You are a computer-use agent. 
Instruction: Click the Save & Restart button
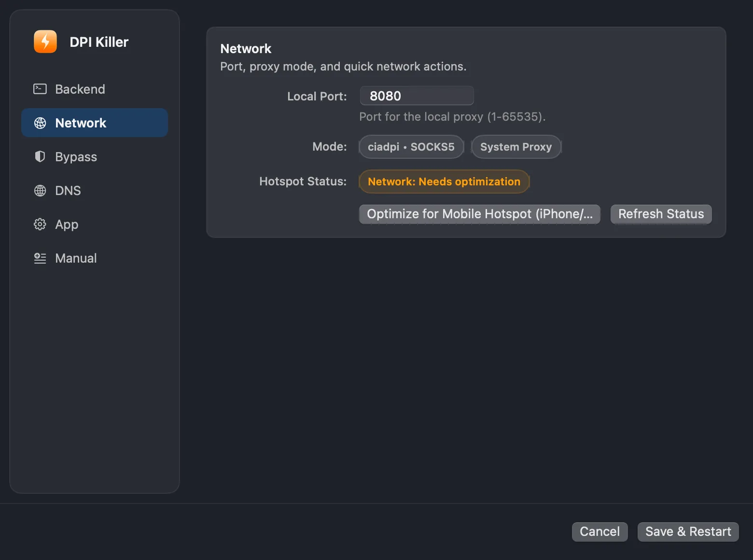click(688, 532)
